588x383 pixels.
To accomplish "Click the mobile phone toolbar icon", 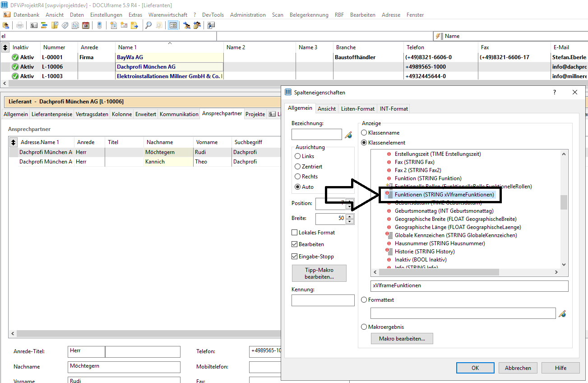I will [x=99, y=25].
